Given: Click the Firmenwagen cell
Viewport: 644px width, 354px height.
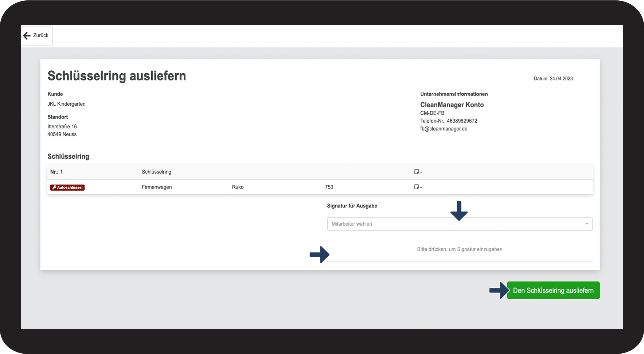Looking at the screenshot, I should pos(157,187).
